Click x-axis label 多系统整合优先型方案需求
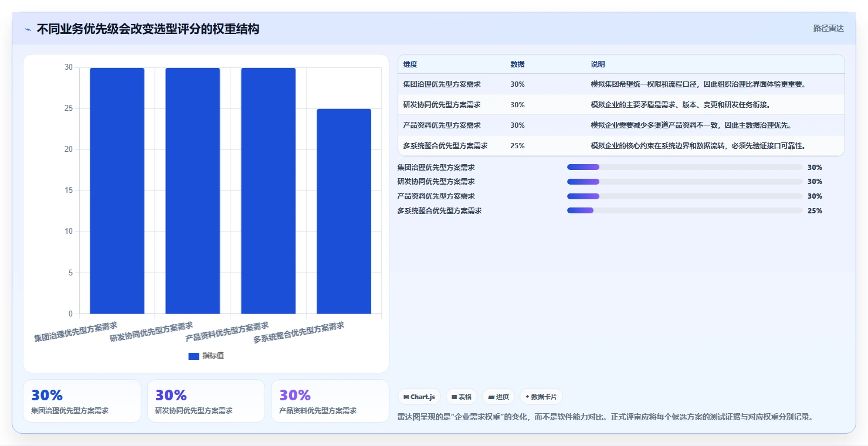The width and height of the screenshot is (868, 446). (299, 332)
